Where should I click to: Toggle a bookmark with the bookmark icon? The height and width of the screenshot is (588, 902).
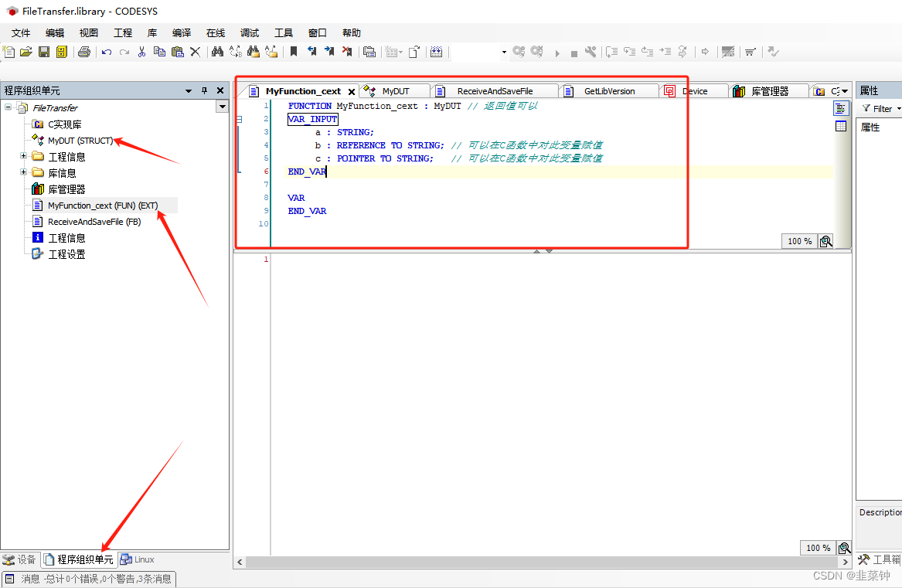[293, 52]
